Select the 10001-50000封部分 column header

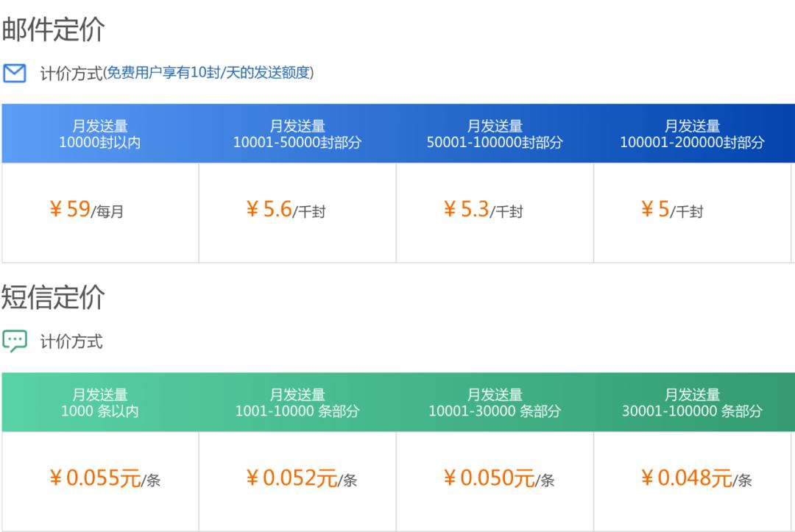297,133
